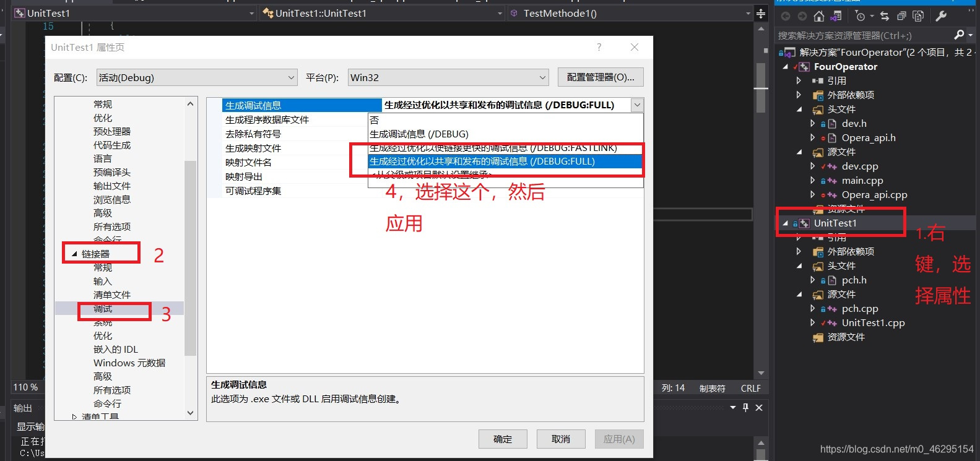Select 嵌入的 IDL in property tree
The height and width of the screenshot is (461, 980).
pos(116,350)
